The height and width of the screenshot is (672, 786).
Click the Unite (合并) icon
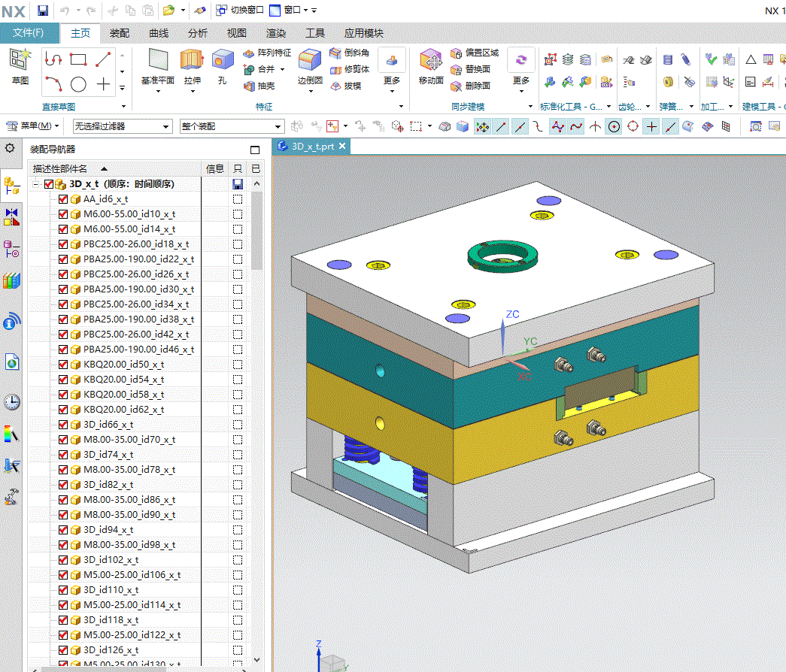(249, 70)
